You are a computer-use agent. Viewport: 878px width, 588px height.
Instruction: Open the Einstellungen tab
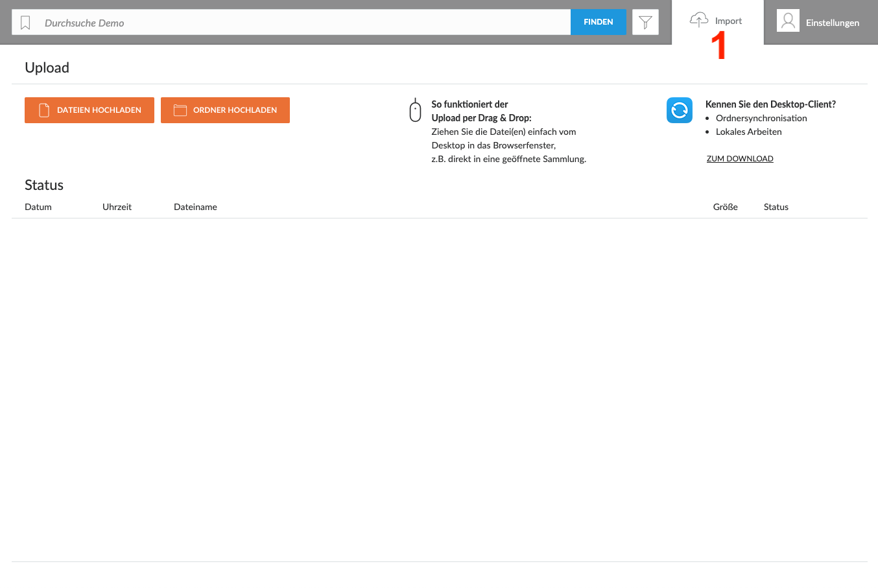821,22
